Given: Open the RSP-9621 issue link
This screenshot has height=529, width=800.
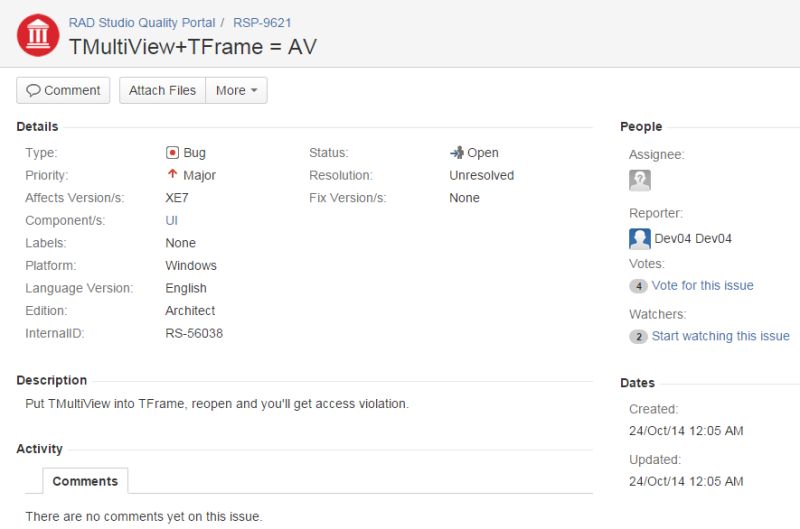Looking at the screenshot, I should (262, 23).
